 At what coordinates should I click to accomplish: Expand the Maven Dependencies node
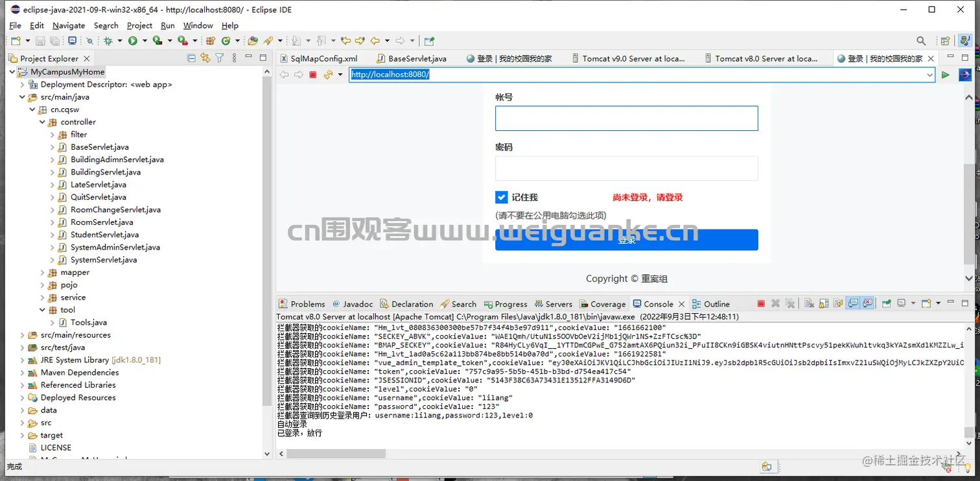[23, 373]
